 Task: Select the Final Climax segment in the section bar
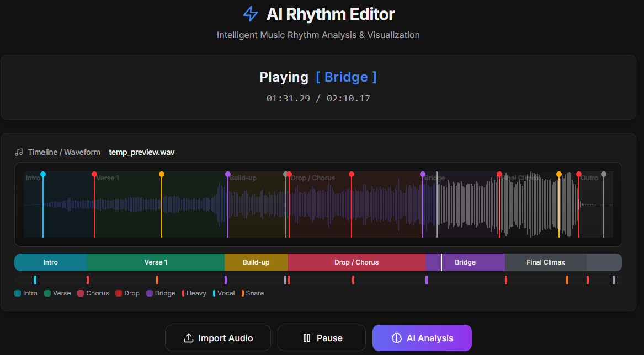click(x=545, y=262)
